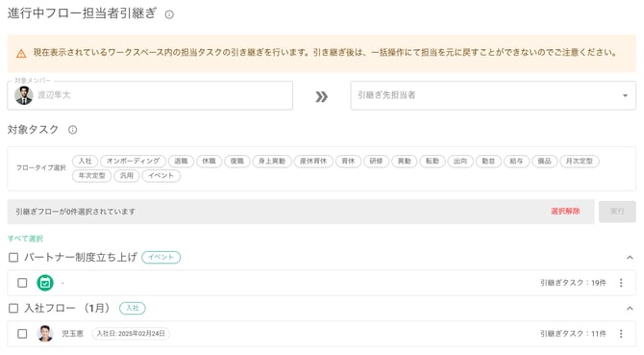644x355 pixels.
Task: Click the フロータイプ選択 label
Action: click(x=41, y=167)
